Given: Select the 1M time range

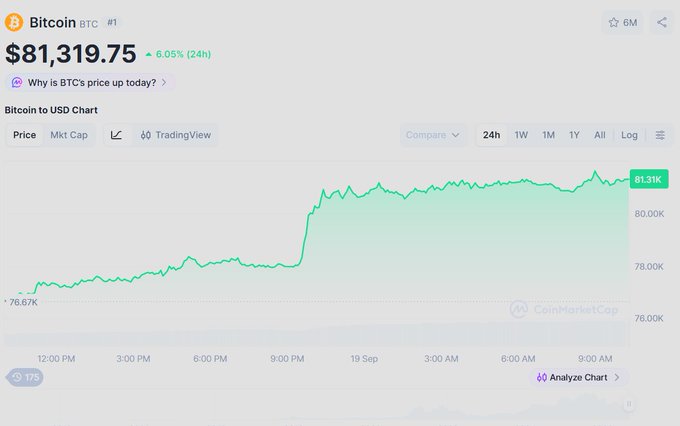Looking at the screenshot, I should [x=548, y=135].
